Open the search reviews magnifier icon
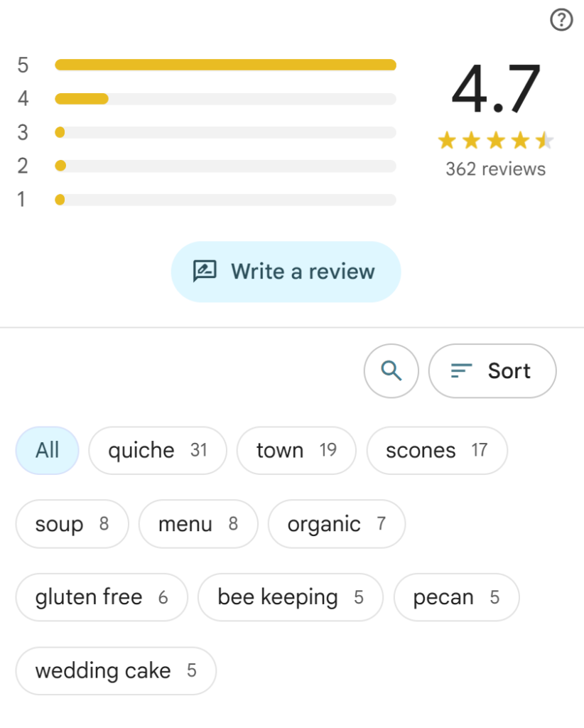The image size is (584, 728). pos(391,370)
